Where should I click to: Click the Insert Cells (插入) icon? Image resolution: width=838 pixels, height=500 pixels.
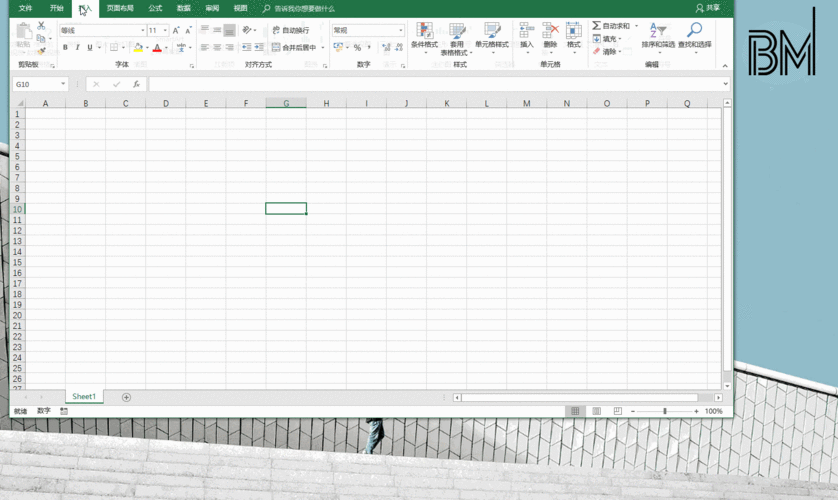[x=526, y=32]
